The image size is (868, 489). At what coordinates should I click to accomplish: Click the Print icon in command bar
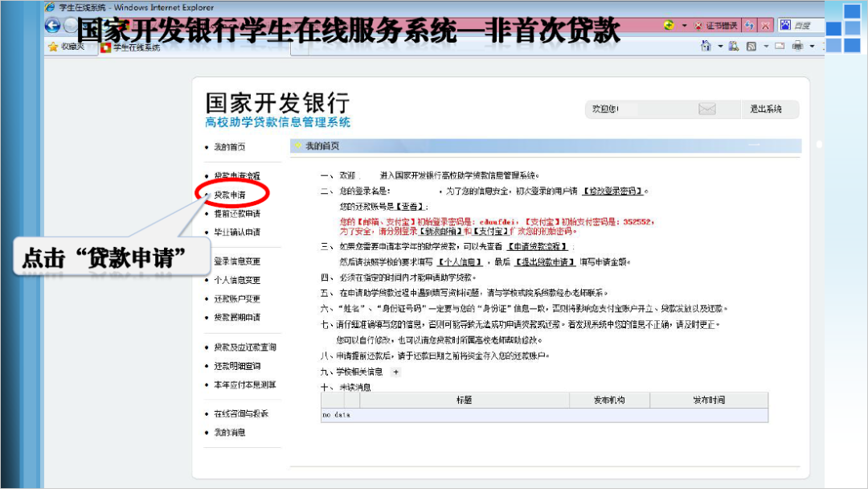point(798,46)
